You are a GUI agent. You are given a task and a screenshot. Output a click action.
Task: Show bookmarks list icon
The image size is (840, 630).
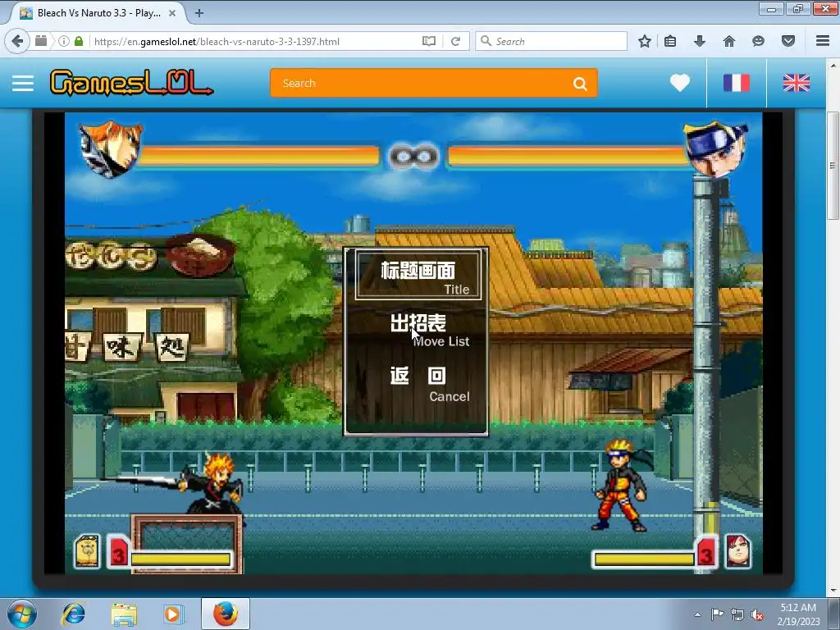click(x=670, y=41)
